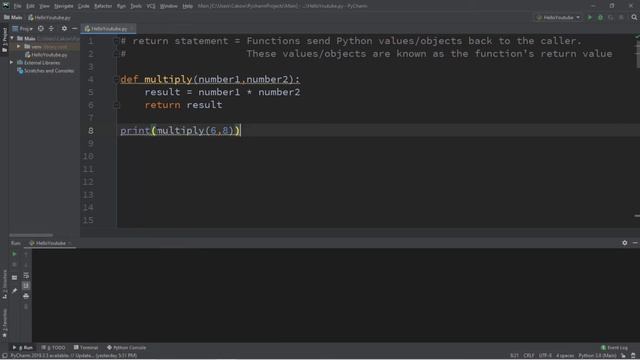Screen dimensions: 640x360
Task: Open the Project view dropdown
Action: click(x=22, y=29)
